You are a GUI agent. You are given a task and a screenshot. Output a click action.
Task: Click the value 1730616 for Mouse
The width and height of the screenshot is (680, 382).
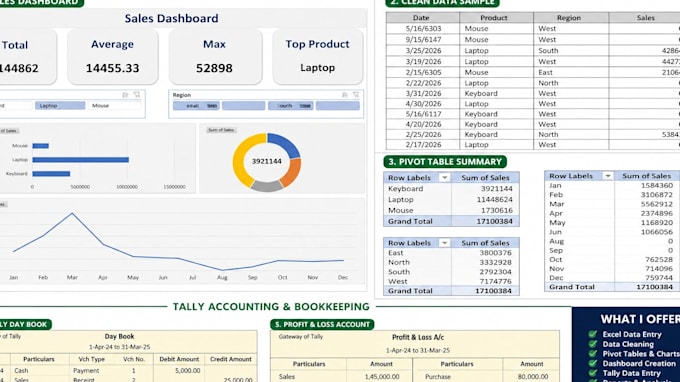(497, 210)
